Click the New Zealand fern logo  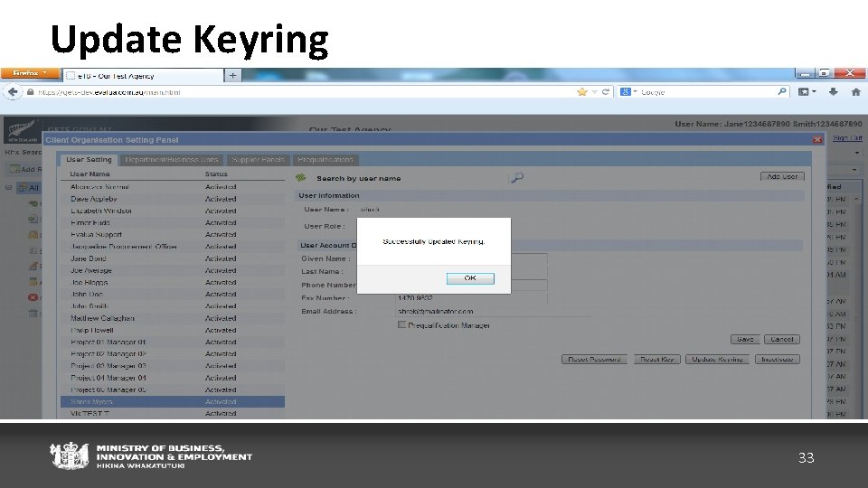coord(21,131)
